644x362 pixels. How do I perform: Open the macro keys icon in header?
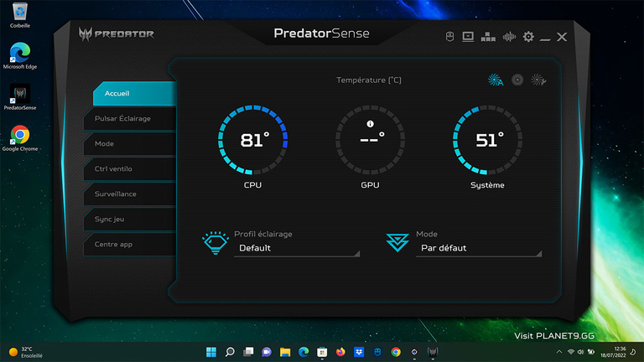(488, 37)
